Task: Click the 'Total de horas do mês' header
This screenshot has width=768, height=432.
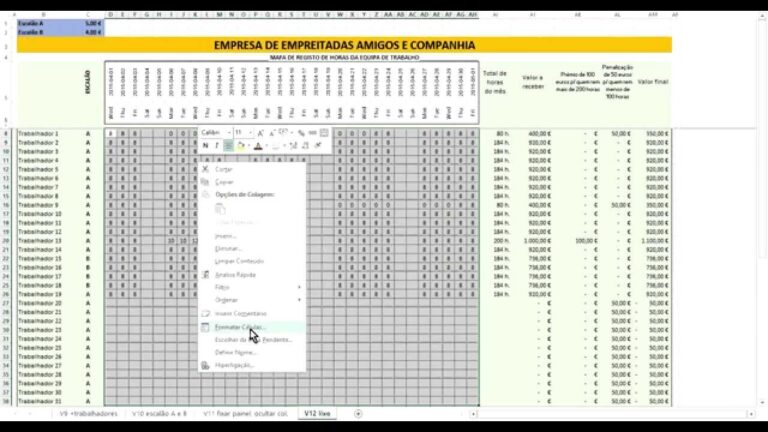Action: [x=495, y=82]
